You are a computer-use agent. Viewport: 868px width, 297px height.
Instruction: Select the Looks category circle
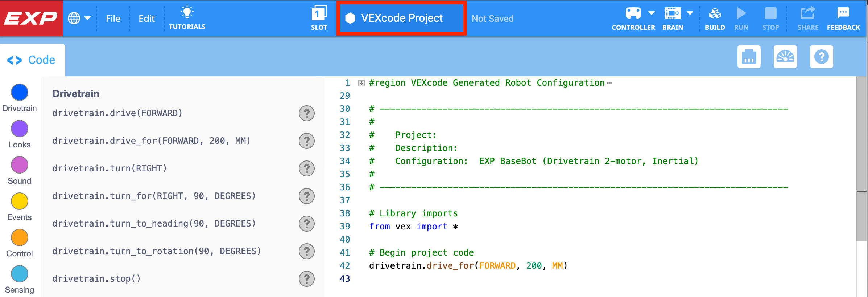point(20,129)
